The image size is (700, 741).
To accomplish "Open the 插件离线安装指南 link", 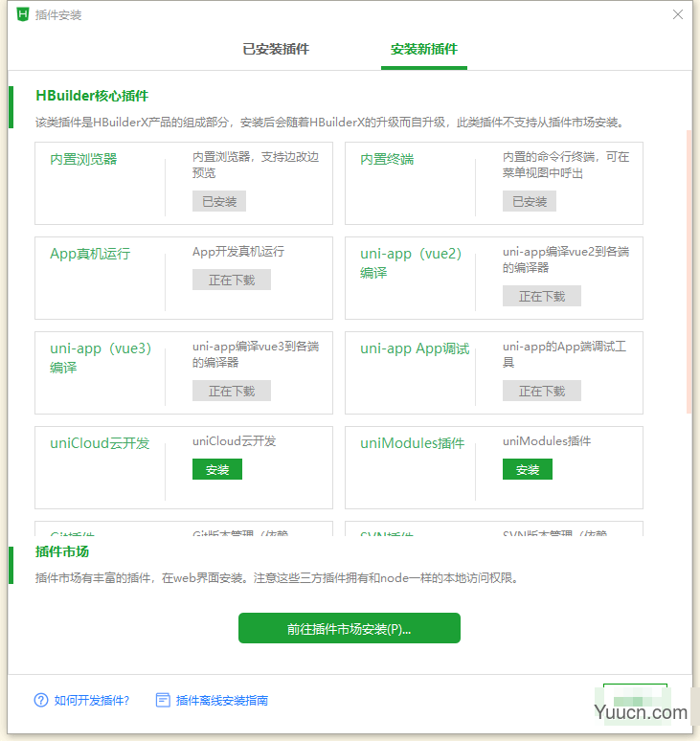I will tap(221, 701).
